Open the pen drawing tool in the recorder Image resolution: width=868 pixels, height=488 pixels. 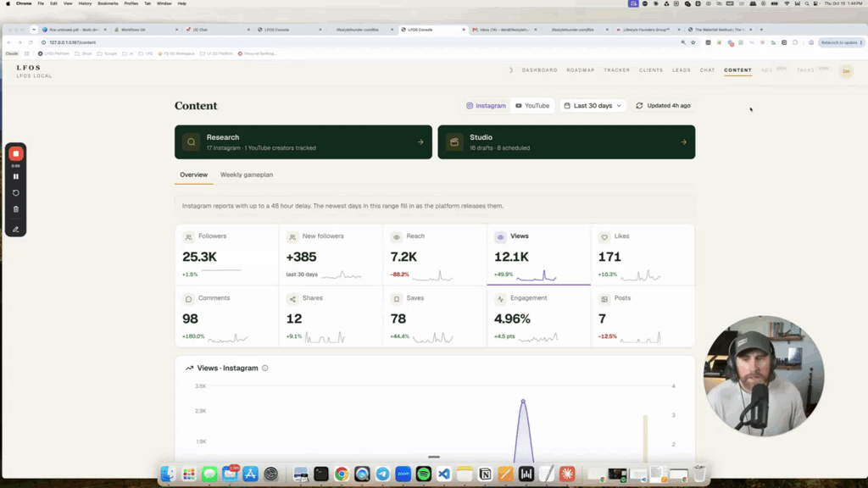(x=16, y=229)
